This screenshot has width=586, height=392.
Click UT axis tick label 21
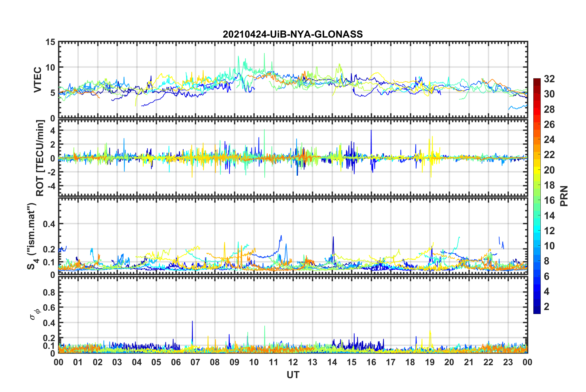tap(469, 362)
